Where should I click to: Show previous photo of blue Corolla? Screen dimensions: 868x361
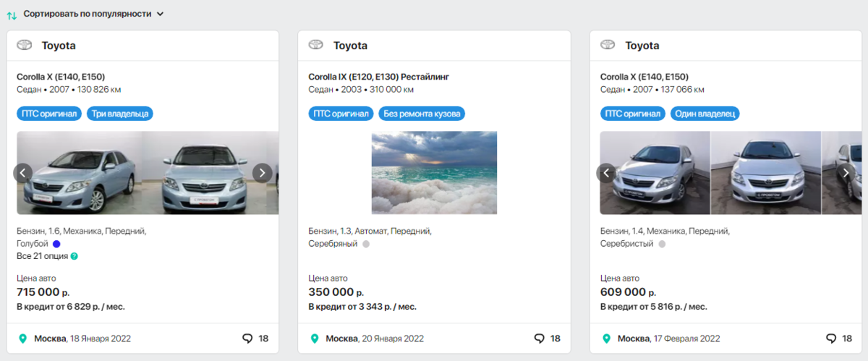tap(23, 172)
